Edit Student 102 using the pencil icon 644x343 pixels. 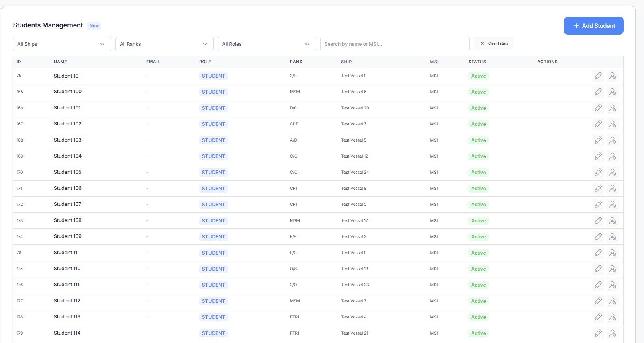598,124
